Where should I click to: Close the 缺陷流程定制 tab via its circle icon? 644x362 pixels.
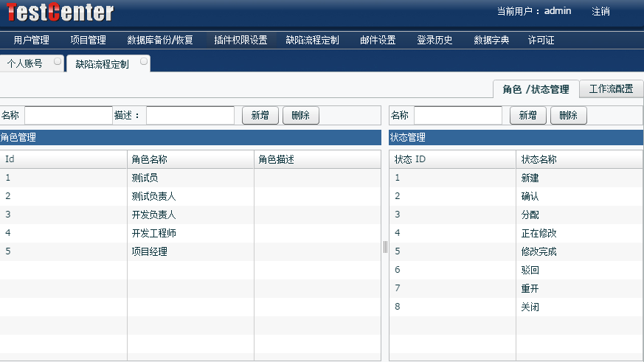[x=144, y=63]
